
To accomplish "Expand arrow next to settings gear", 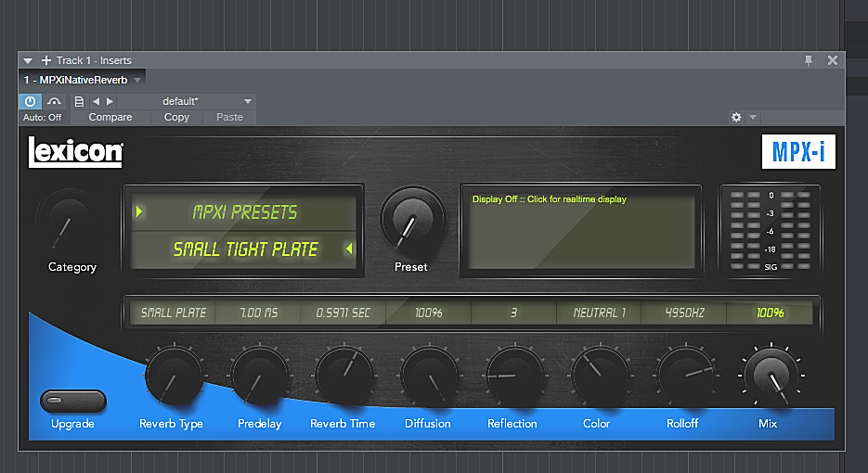I will pos(753,117).
